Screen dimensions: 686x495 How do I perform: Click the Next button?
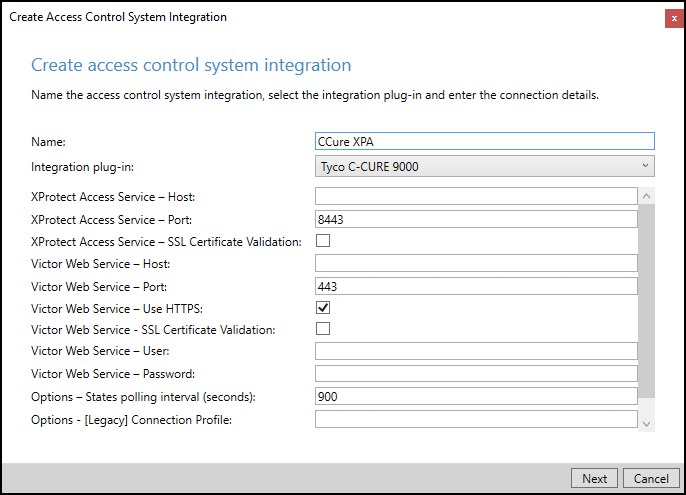[x=594, y=478]
